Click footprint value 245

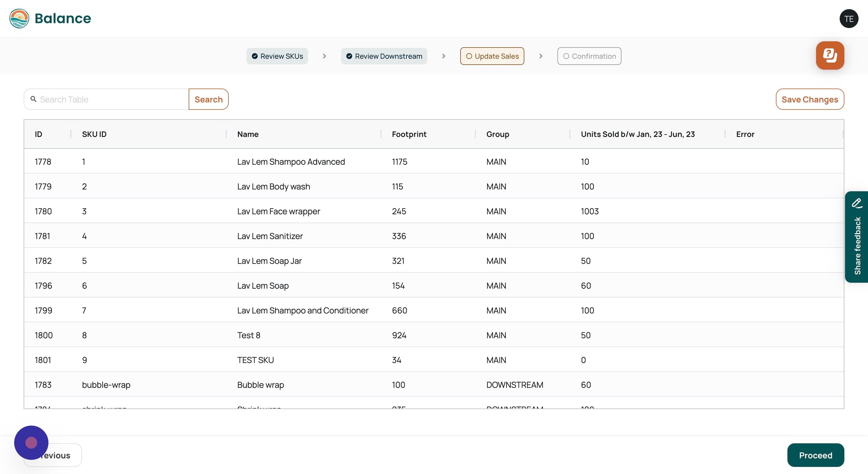399,211
